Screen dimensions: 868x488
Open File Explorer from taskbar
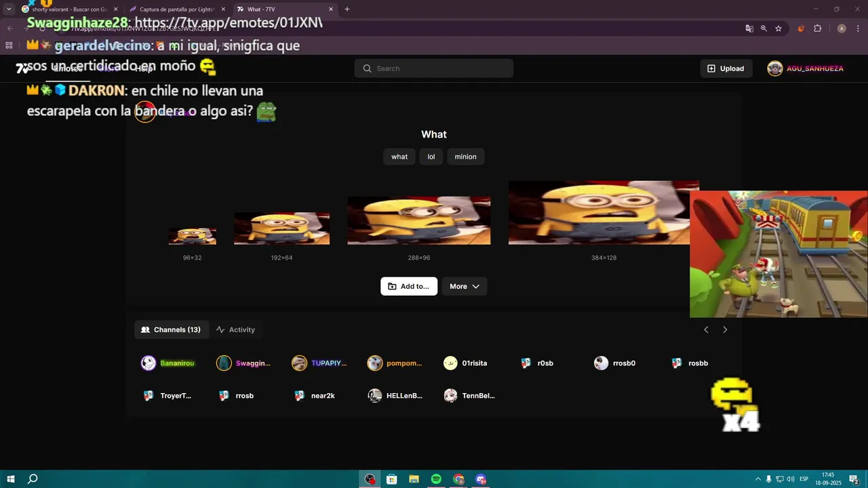click(x=414, y=479)
